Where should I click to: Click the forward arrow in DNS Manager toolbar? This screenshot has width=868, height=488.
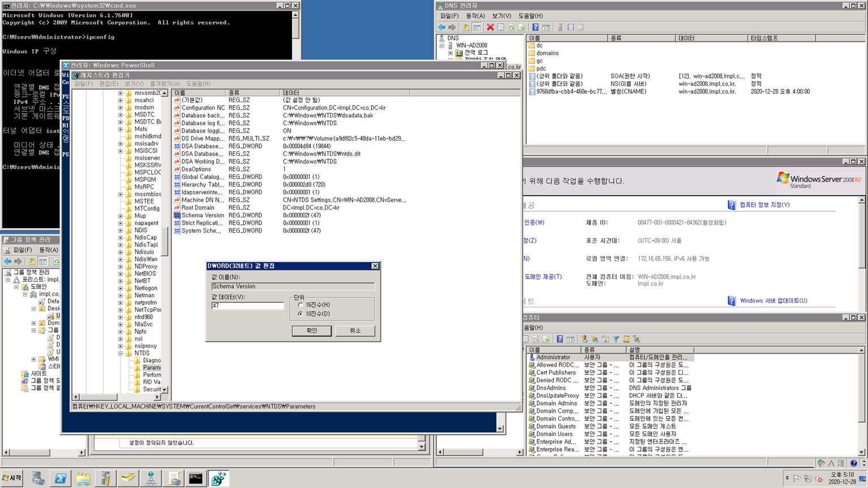coord(452,27)
